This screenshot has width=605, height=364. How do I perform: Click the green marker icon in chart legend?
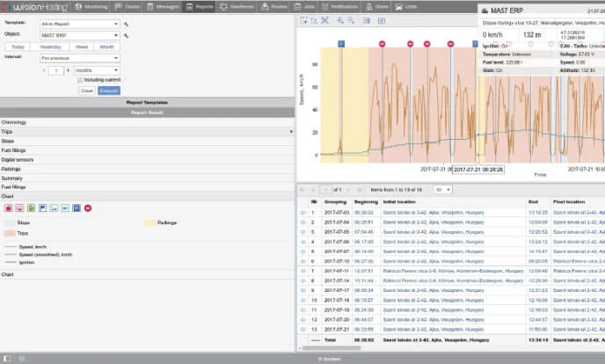tap(32, 207)
